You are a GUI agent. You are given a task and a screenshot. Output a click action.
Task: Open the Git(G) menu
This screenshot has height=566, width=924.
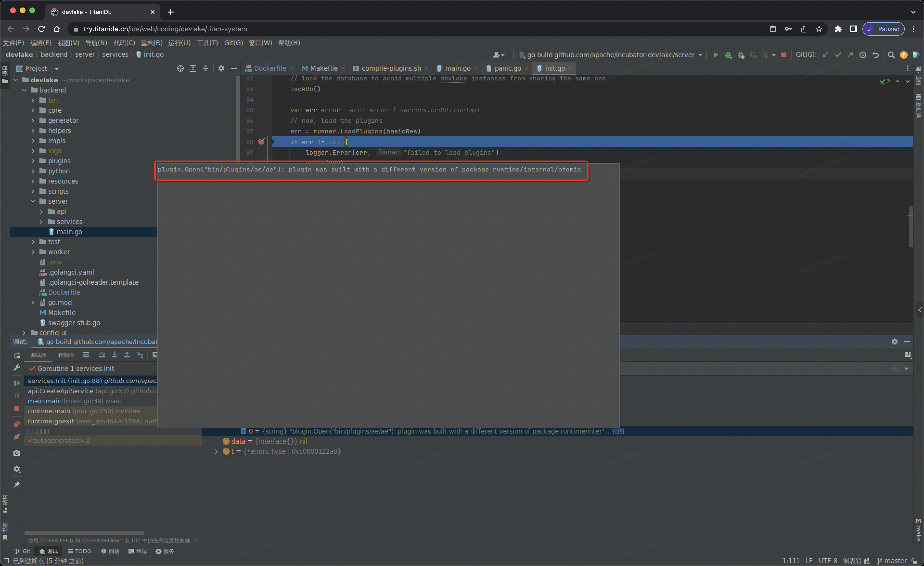coord(233,43)
